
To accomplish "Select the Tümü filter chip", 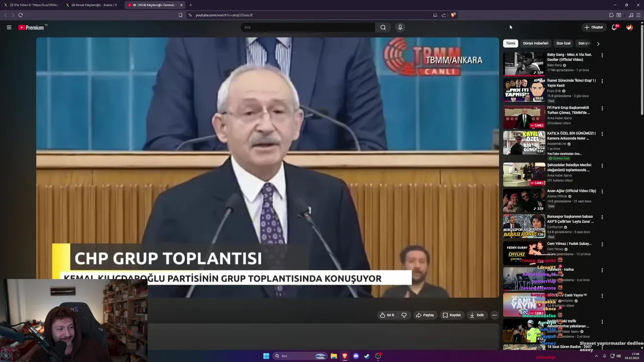I will pos(511,43).
